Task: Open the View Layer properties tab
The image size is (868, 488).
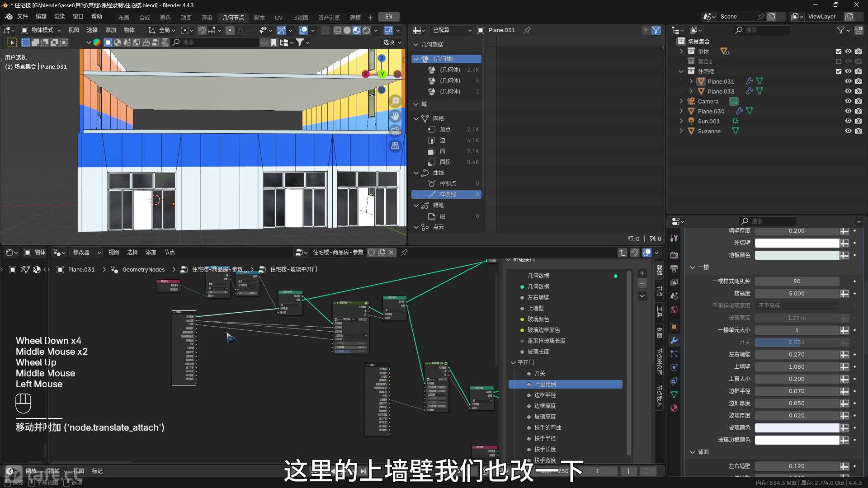Action: [674, 282]
